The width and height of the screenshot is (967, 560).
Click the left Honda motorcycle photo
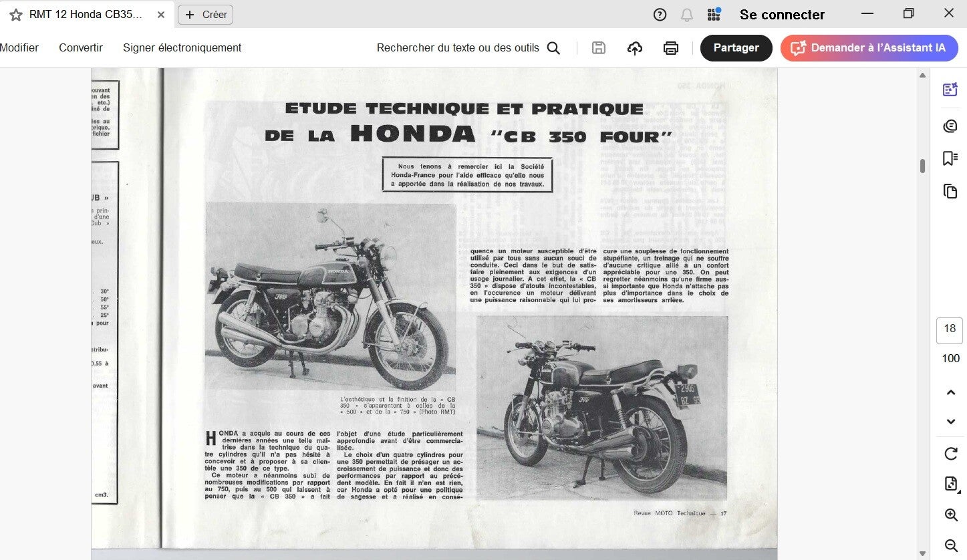click(330, 296)
